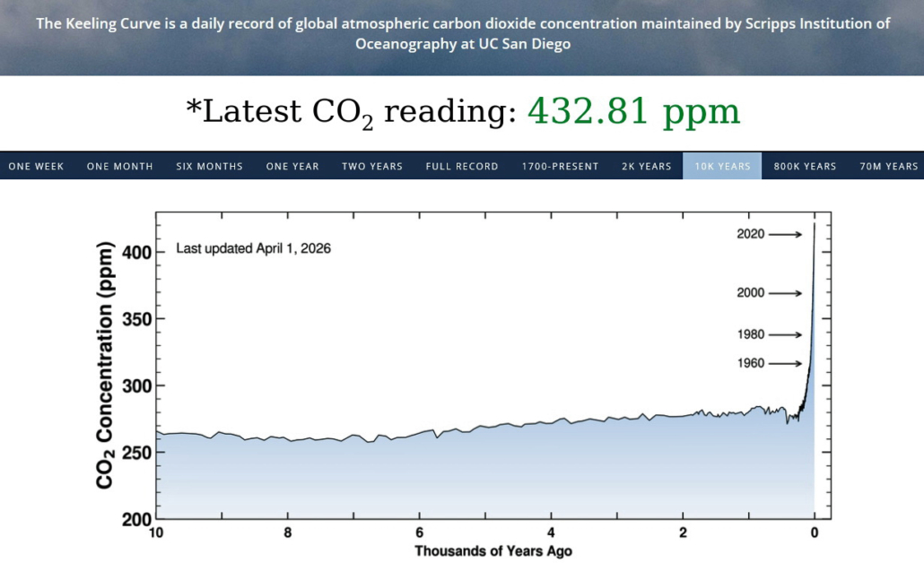Screen dimensions: 924x563
Task: Click the Last updated April 1, 2026 note
Action: point(253,248)
